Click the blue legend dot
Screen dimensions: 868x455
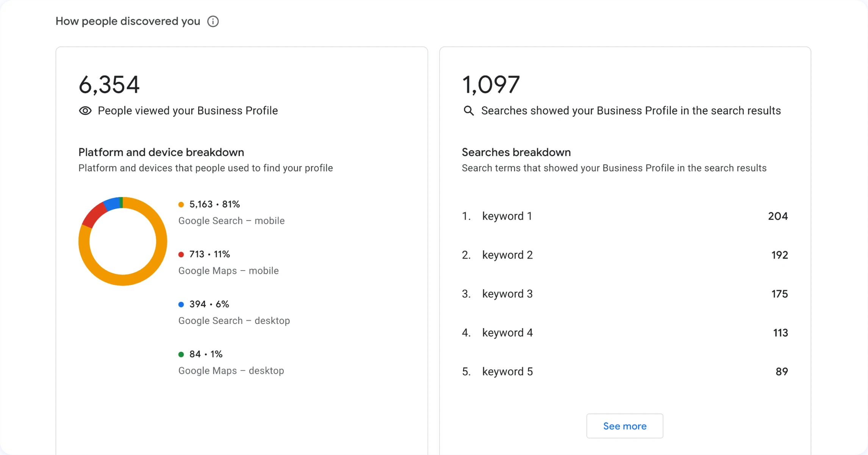tap(181, 305)
